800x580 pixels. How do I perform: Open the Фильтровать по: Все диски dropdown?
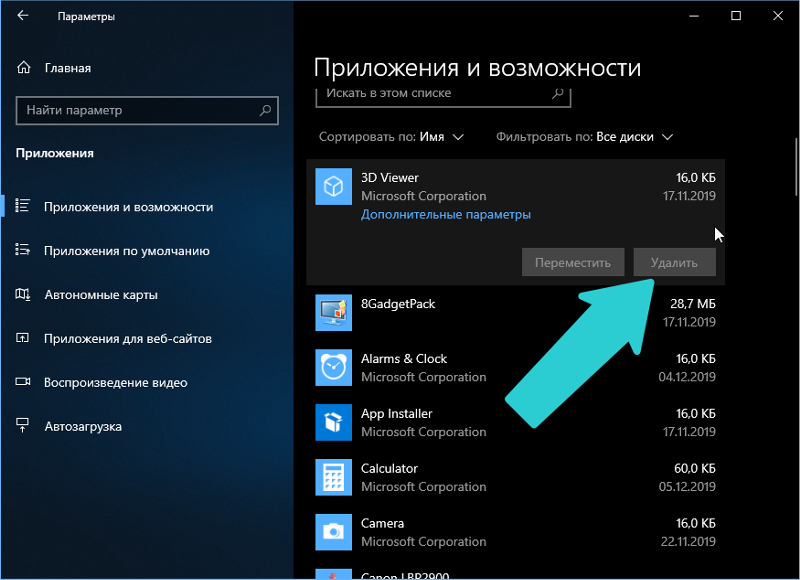tap(585, 137)
